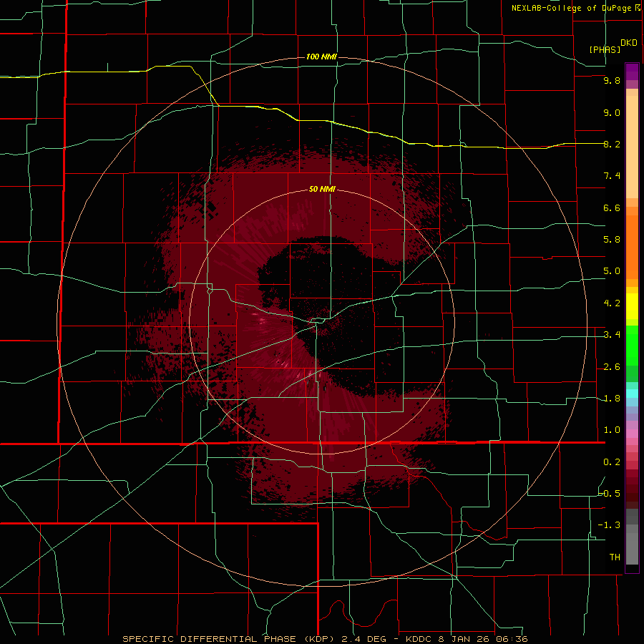Pick the purple top of the color scale
Screen dimensions: 644x644
coord(632,72)
